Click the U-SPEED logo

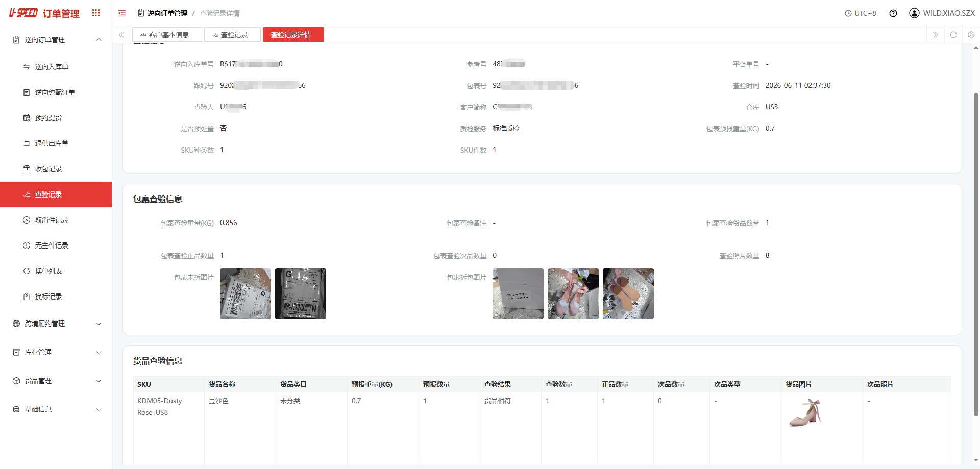click(x=23, y=13)
